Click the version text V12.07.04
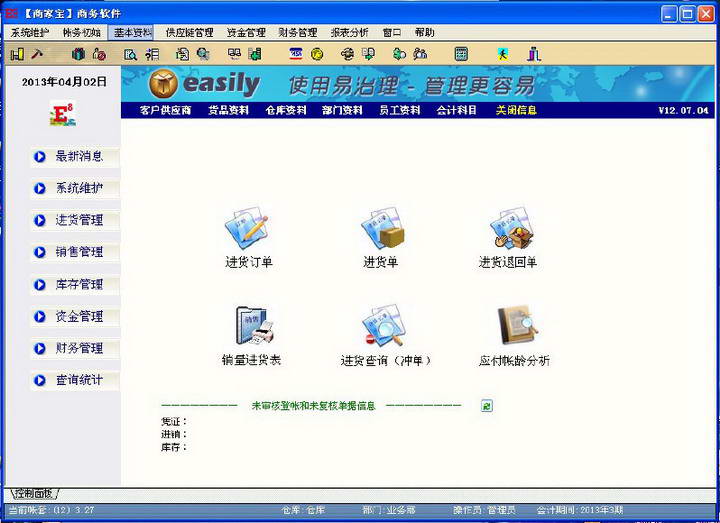 (683, 110)
